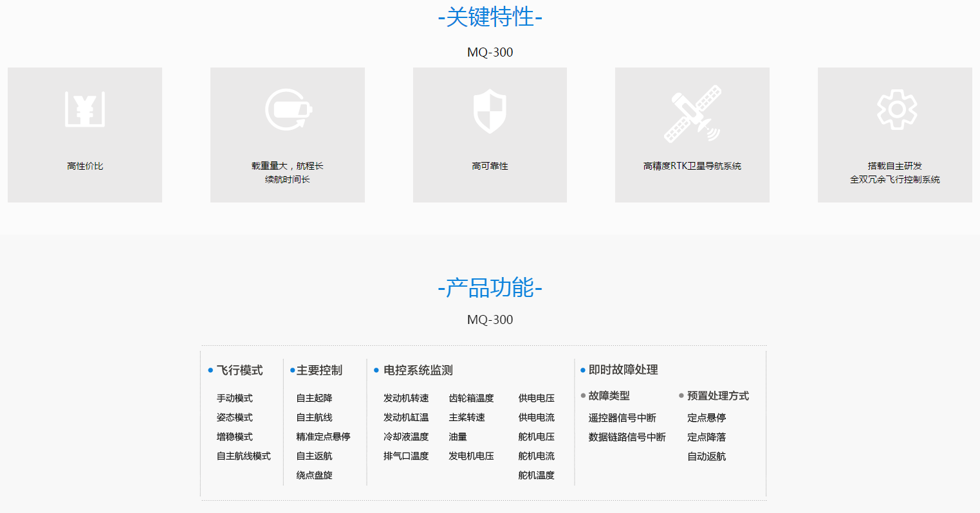Screen dimensions: 980x513
Task: Click 遥控器信号中断 fault type
Action: [x=622, y=418]
